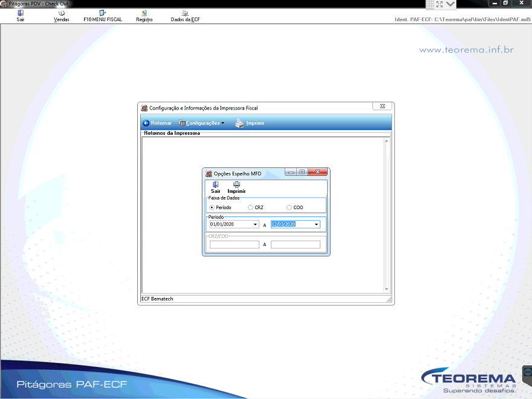Click Sair icon in Opções Espelho MFD
This screenshot has height=399, width=532.
(x=215, y=184)
